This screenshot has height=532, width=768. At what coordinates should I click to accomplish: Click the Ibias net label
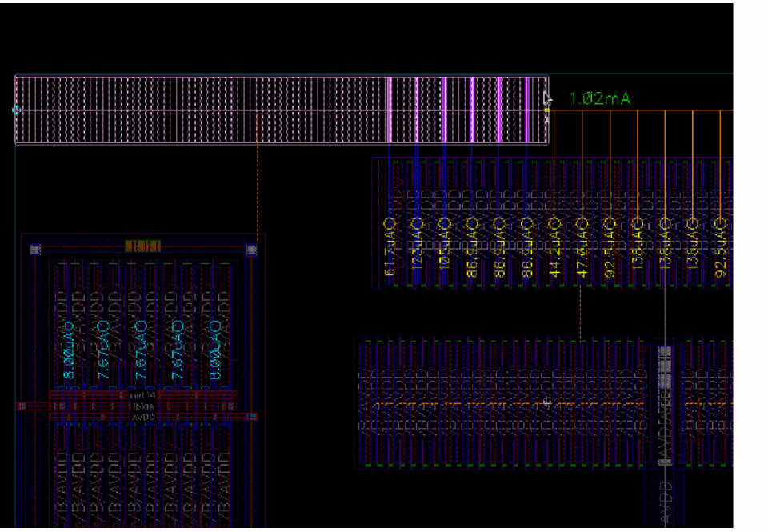click(x=142, y=406)
